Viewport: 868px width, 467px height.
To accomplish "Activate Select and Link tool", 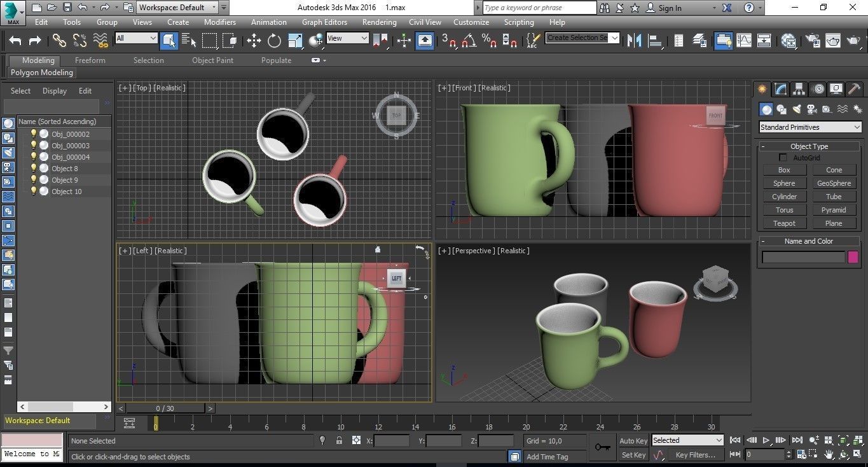I will click(59, 41).
